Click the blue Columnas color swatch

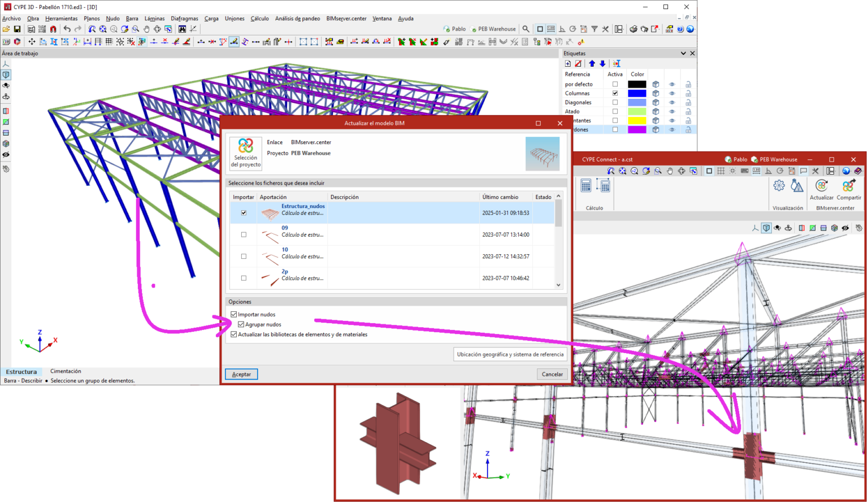point(637,94)
